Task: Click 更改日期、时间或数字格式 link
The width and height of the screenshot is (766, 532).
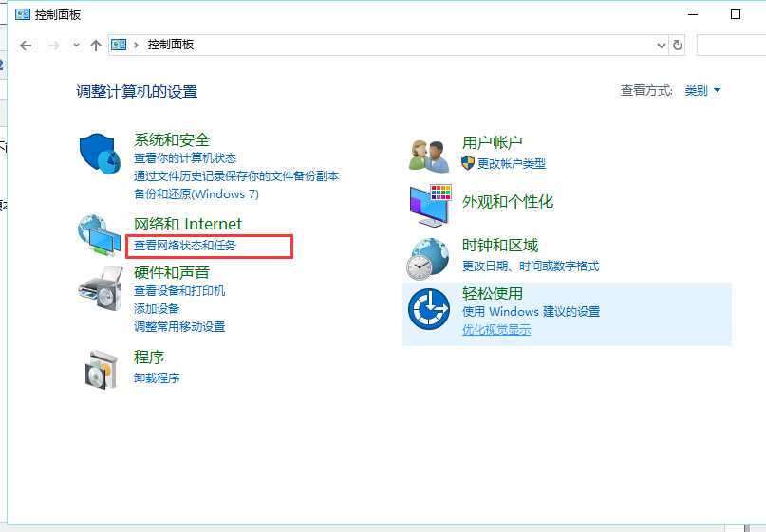Action: pyautogui.click(x=531, y=266)
